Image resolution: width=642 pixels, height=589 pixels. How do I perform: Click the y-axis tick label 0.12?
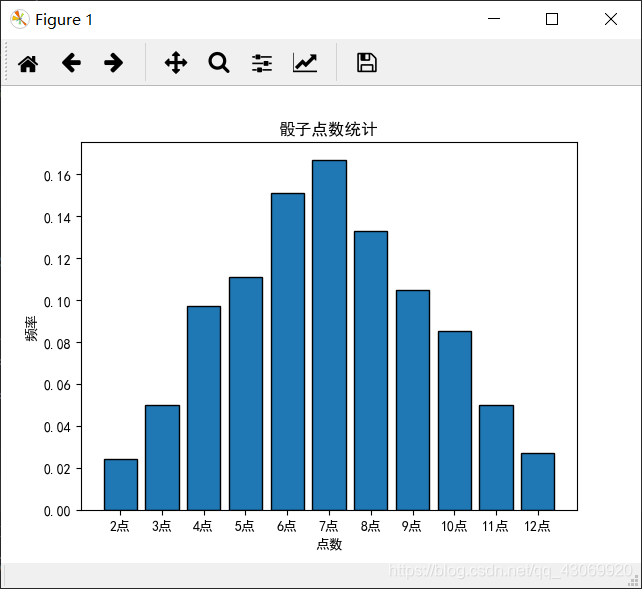[x=57, y=260]
